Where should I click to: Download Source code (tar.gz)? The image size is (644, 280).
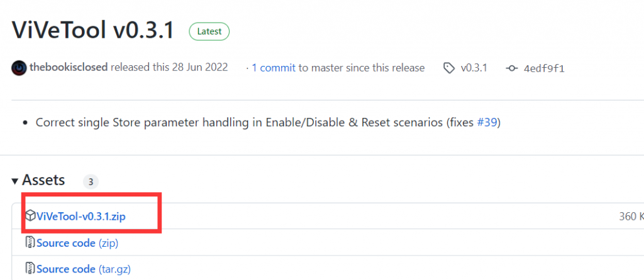point(83,269)
